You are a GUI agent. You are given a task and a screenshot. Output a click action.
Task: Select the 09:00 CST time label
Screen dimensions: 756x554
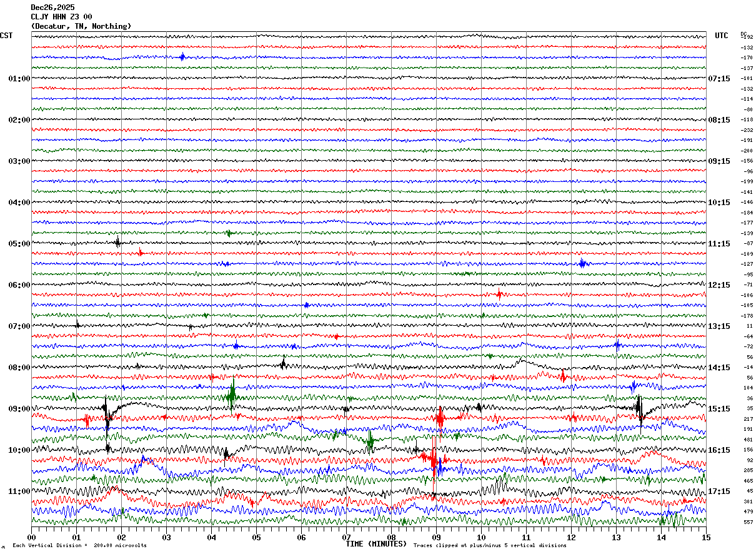click(19, 409)
